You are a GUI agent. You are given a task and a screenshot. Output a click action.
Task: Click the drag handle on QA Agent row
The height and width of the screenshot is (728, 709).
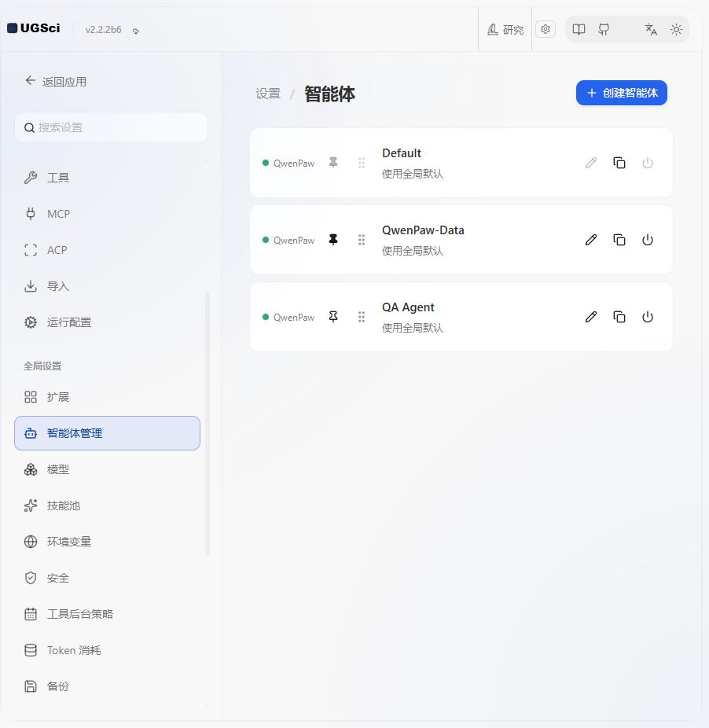click(x=362, y=317)
